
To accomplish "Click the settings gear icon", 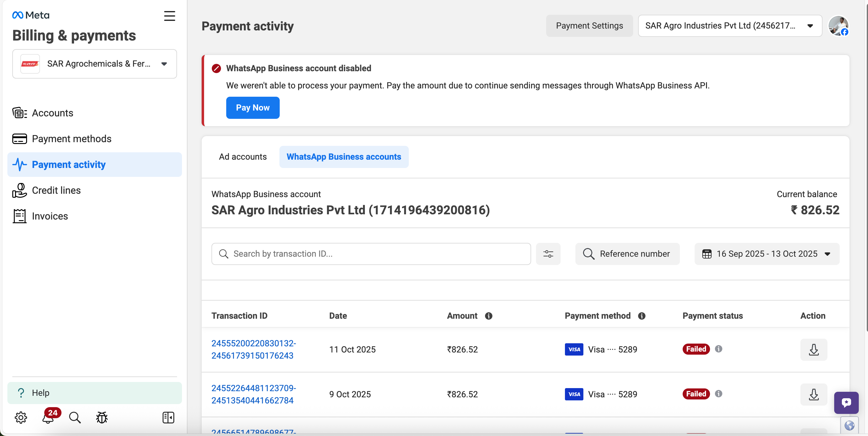I will (x=21, y=418).
